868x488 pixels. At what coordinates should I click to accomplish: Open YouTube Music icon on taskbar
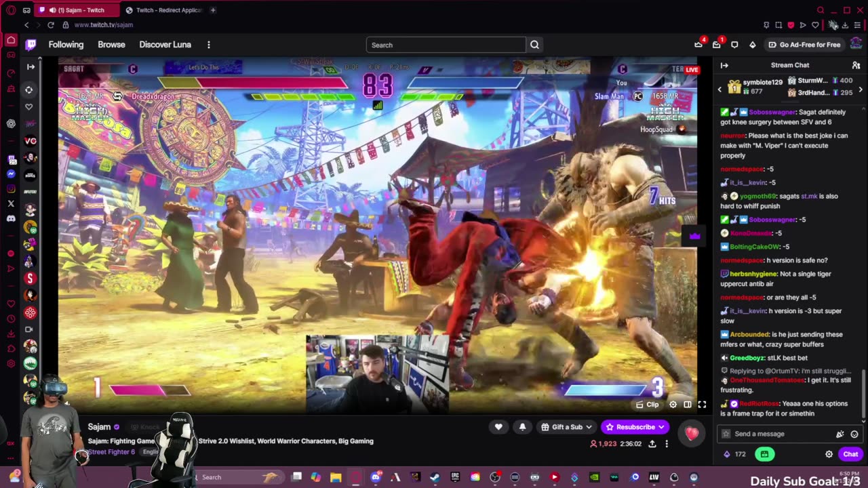click(x=554, y=477)
